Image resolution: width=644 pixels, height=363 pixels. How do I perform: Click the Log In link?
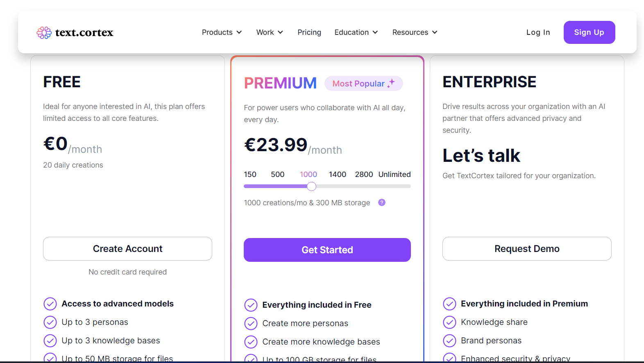538,32
